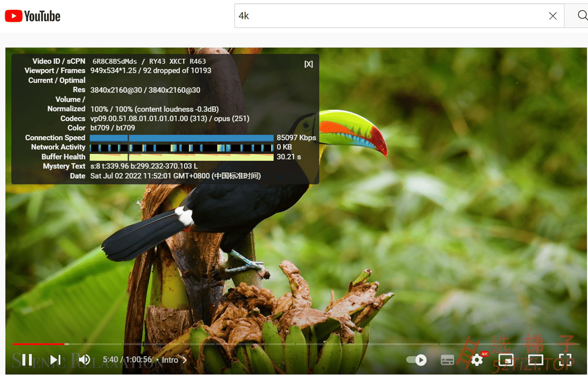Screen dimensions: 588x375
Task: Enable theater mode view
Action: (x=535, y=360)
